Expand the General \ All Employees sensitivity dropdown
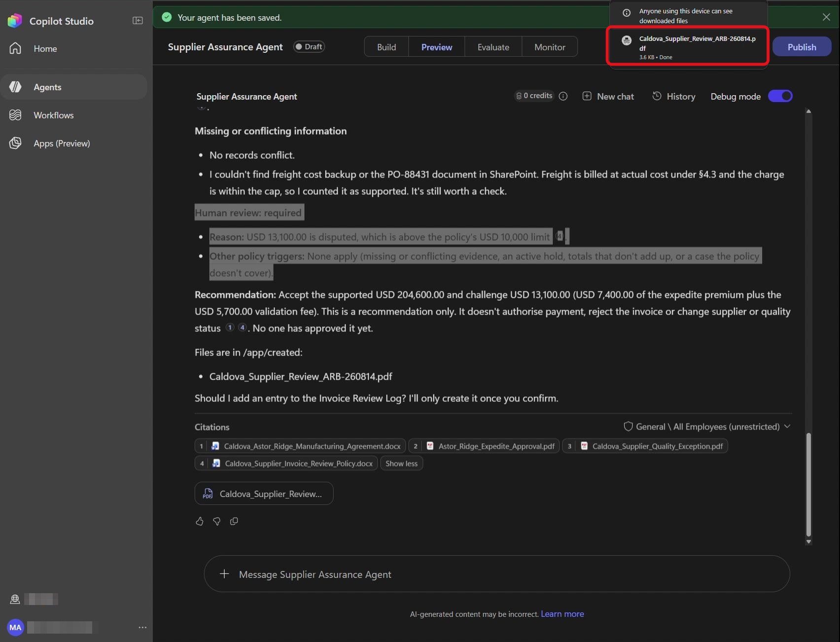This screenshot has height=642, width=840. 707,427
